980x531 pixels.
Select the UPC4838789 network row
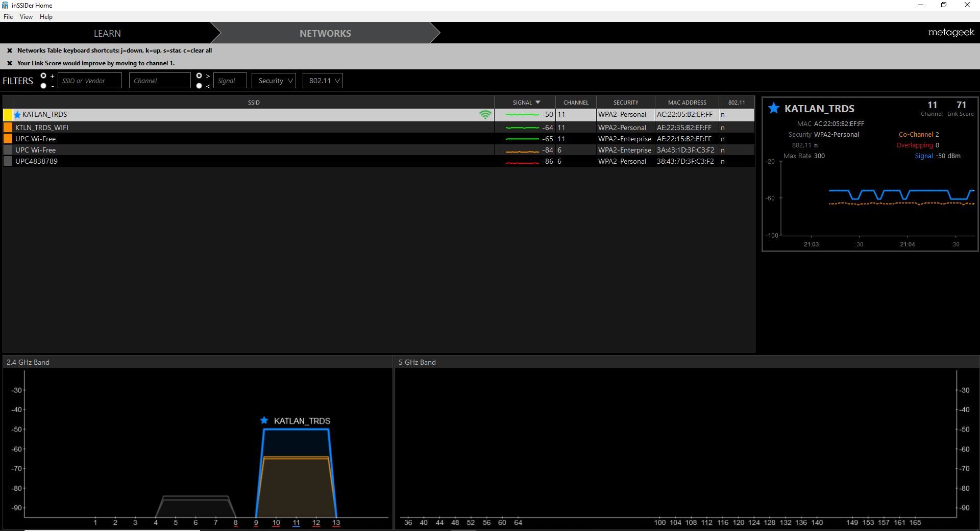click(x=379, y=161)
